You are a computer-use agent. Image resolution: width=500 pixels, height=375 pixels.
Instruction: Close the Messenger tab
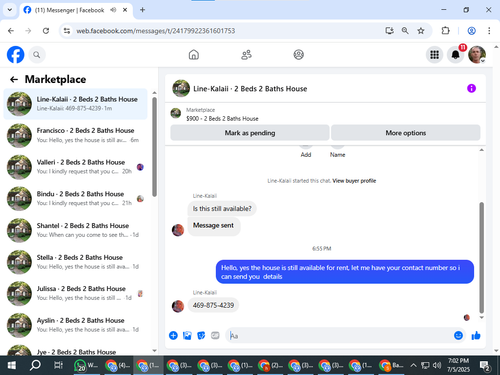click(x=125, y=10)
